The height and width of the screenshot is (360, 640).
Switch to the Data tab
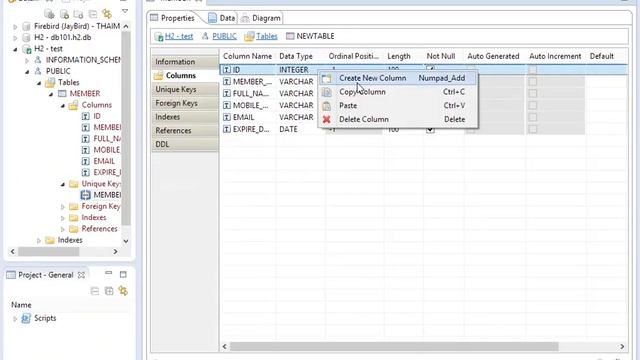(x=222, y=18)
